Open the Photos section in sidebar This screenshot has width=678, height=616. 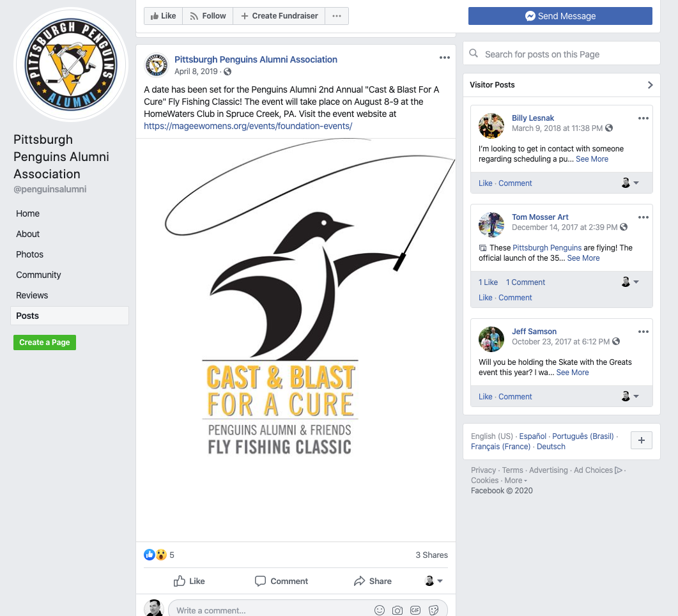(x=30, y=254)
